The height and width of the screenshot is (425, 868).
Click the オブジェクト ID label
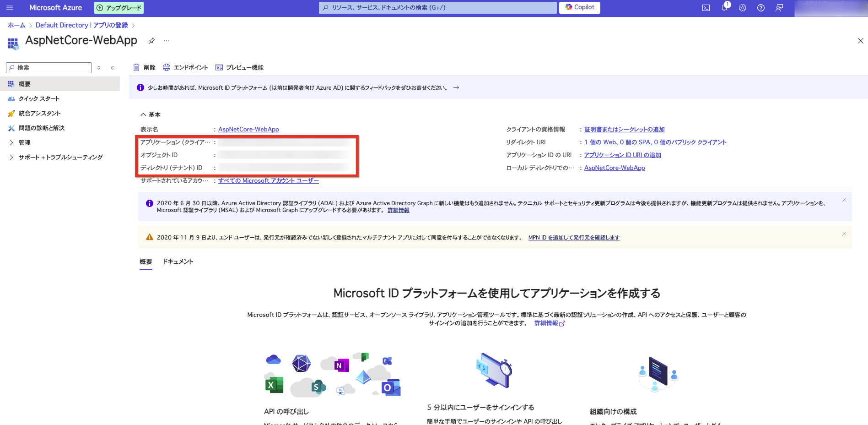coord(159,155)
